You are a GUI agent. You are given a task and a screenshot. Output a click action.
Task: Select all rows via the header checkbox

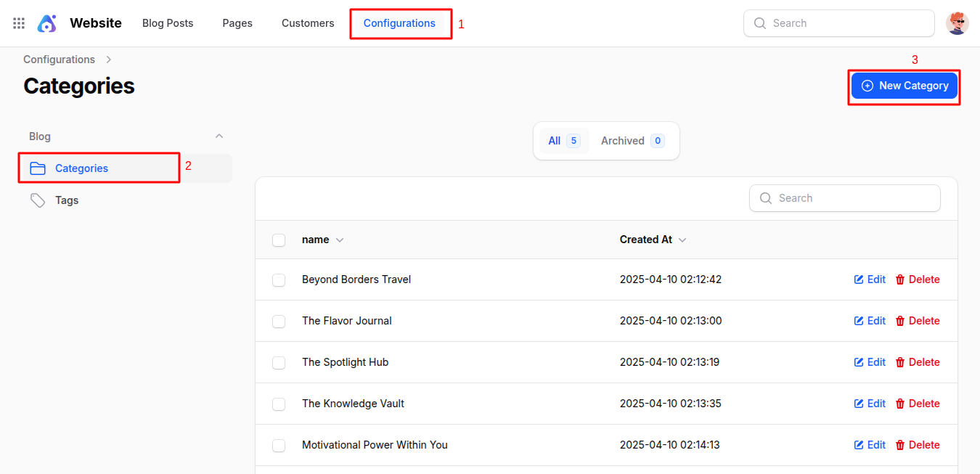click(279, 240)
